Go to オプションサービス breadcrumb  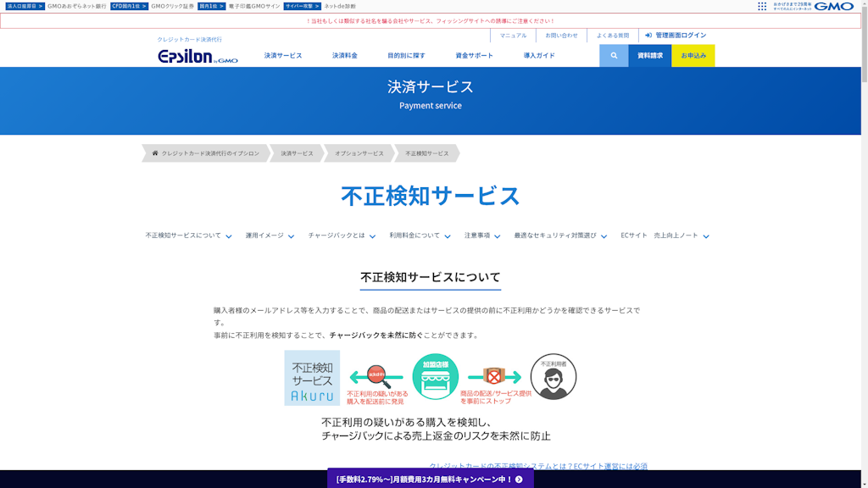(x=359, y=153)
